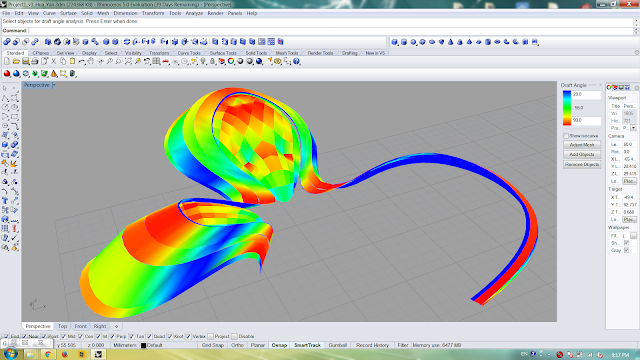
Task: Expand the Projection dropdown in Viewport panel
Action: (633, 128)
